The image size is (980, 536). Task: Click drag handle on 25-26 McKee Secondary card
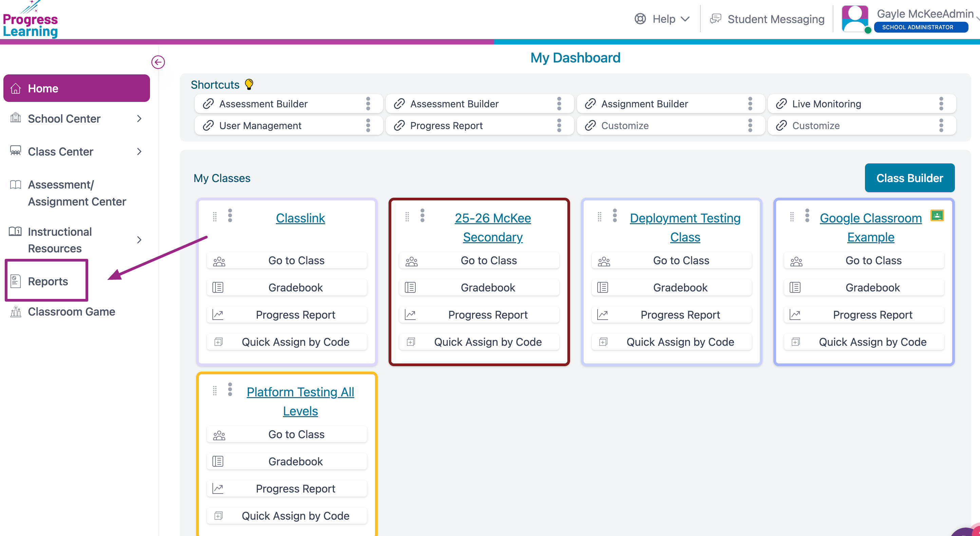click(407, 216)
